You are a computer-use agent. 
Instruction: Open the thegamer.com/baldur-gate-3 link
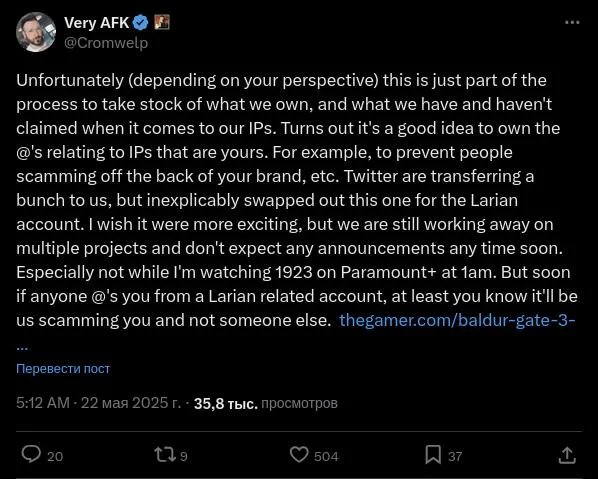[457, 320]
